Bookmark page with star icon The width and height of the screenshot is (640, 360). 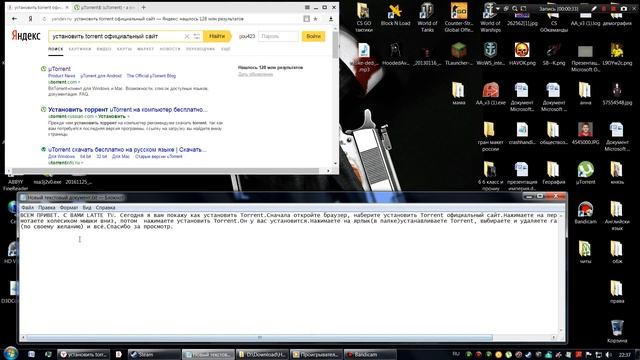(x=316, y=19)
